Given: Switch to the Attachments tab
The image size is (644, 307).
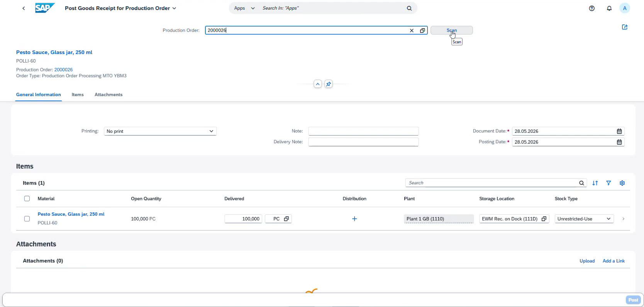Looking at the screenshot, I should (x=108, y=95).
